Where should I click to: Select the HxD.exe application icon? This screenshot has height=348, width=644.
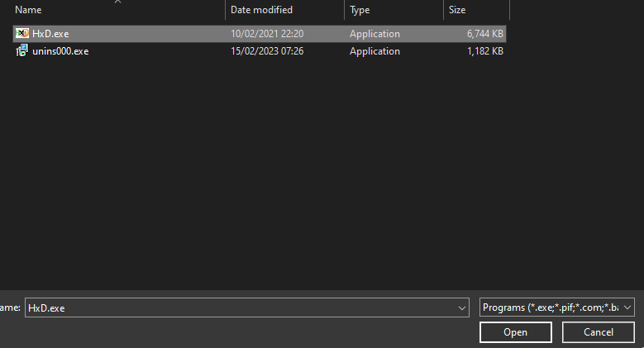pos(21,33)
